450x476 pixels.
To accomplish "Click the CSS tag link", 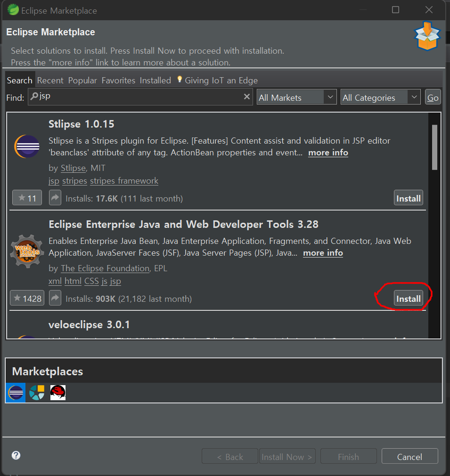I will (x=91, y=281).
